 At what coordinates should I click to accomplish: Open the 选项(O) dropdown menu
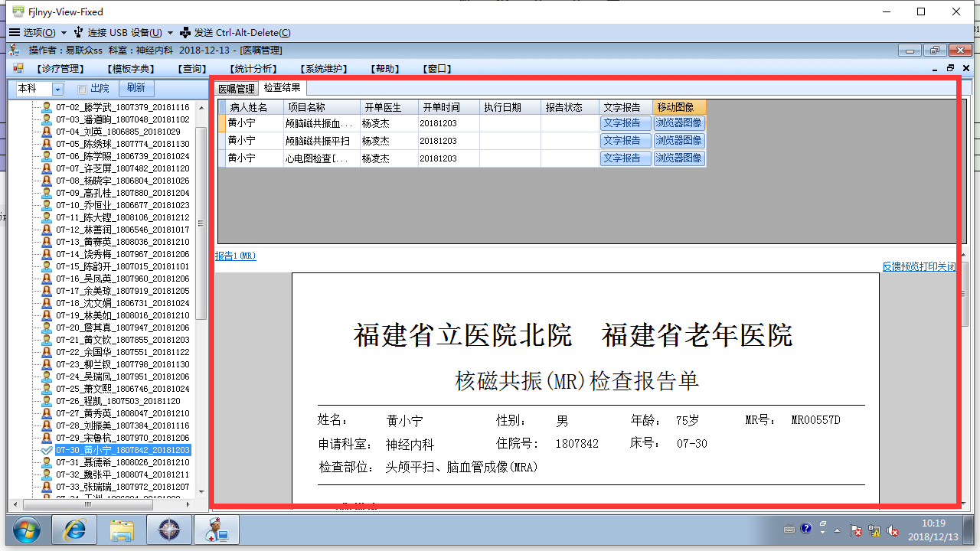click(38, 33)
